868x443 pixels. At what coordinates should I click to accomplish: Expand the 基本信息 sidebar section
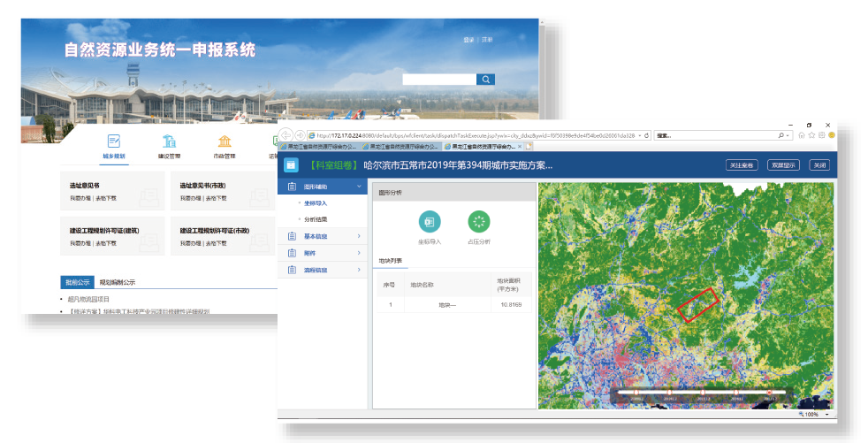coord(359,236)
